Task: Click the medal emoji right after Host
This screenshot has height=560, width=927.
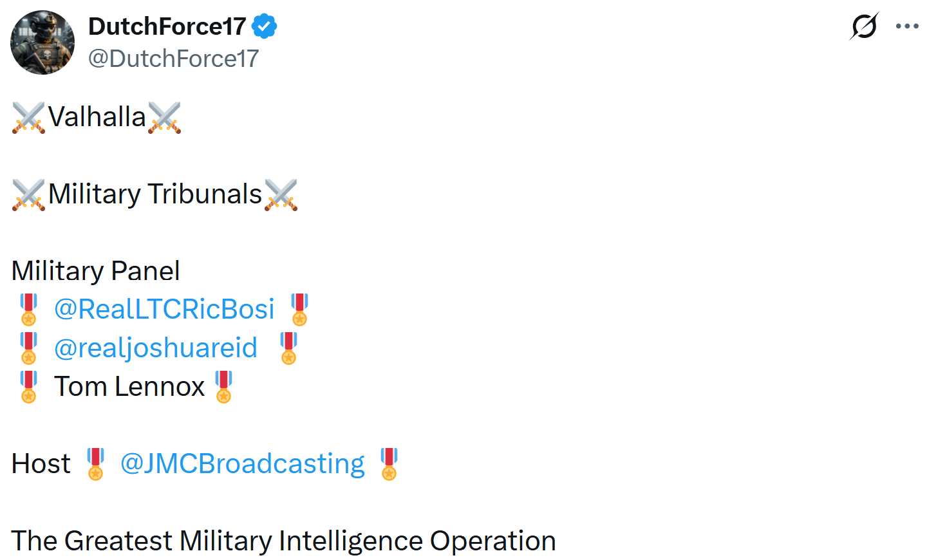Action: tap(95, 463)
